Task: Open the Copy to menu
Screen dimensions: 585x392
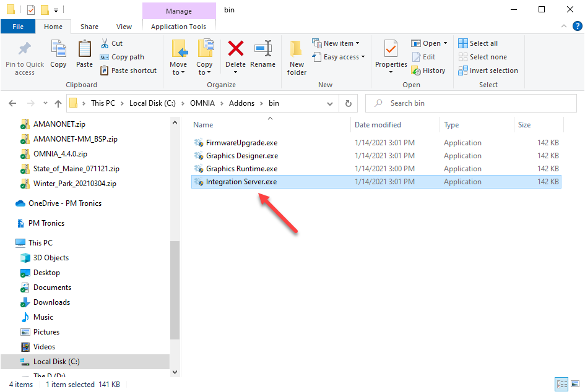Action: (204, 58)
